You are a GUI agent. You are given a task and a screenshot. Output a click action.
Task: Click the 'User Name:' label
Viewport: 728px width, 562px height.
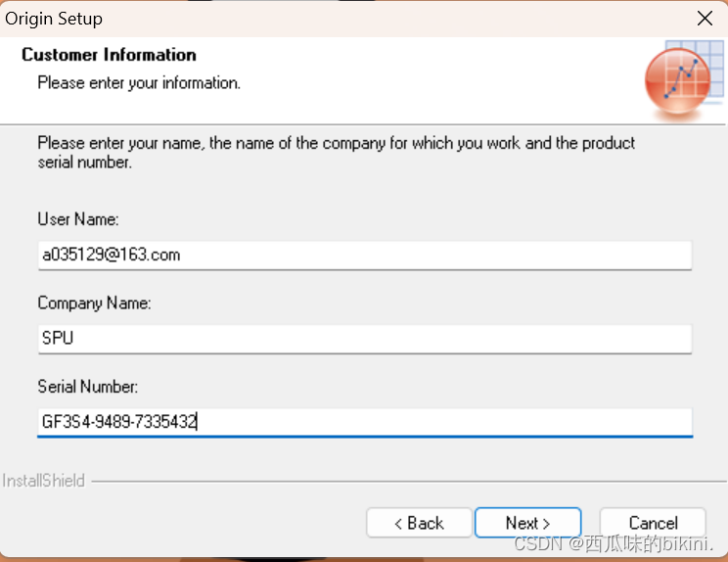[x=78, y=218]
